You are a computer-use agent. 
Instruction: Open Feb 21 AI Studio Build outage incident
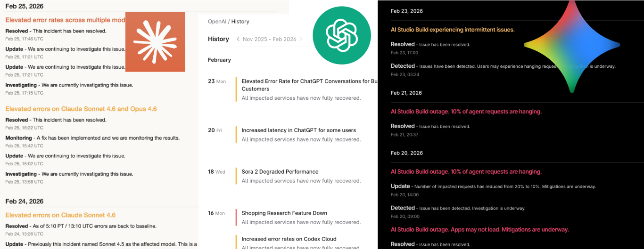[466, 112]
